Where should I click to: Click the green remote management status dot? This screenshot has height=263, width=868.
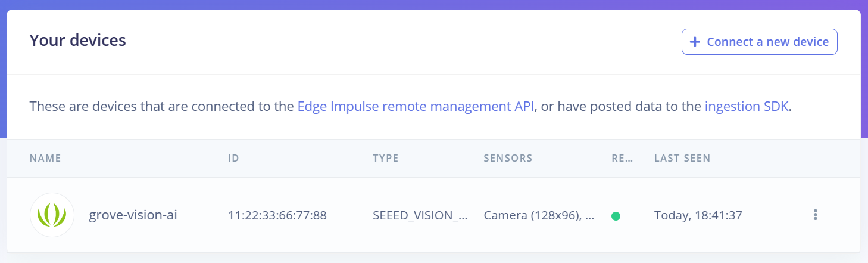[x=616, y=216]
